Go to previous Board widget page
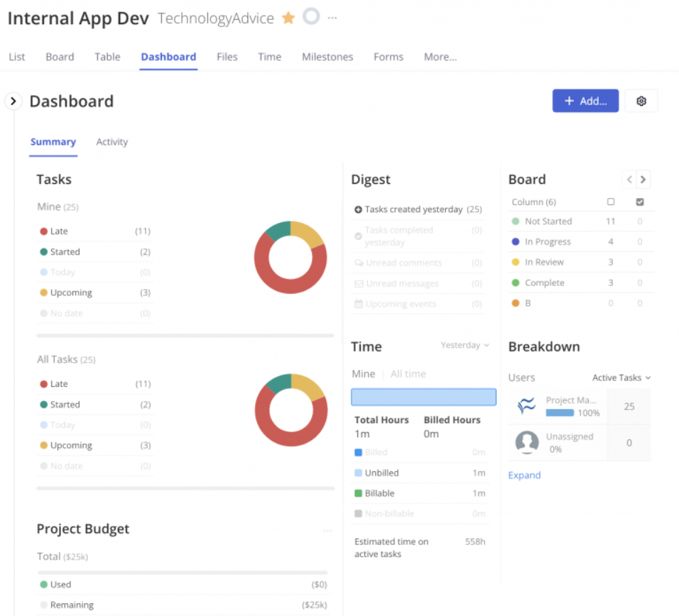The image size is (679, 616). point(629,180)
